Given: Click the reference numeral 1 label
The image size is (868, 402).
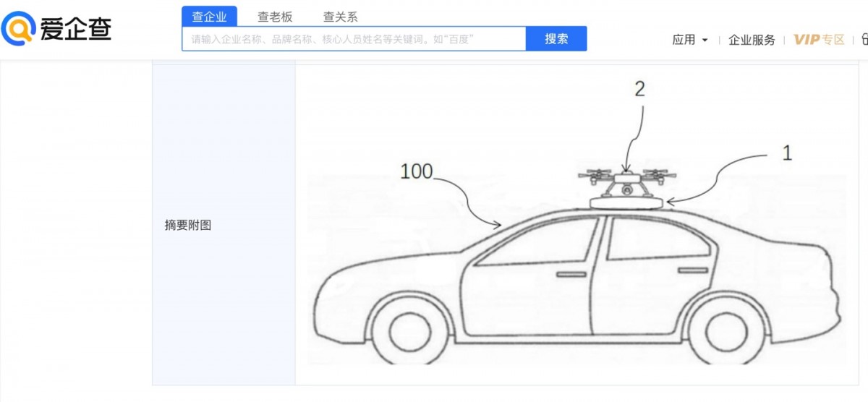Looking at the screenshot, I should [787, 153].
